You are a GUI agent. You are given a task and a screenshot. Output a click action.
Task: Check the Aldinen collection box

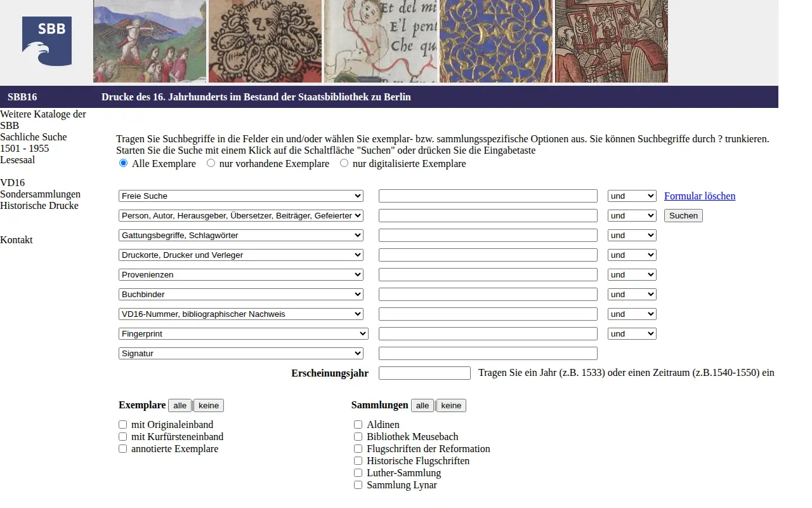358,425
